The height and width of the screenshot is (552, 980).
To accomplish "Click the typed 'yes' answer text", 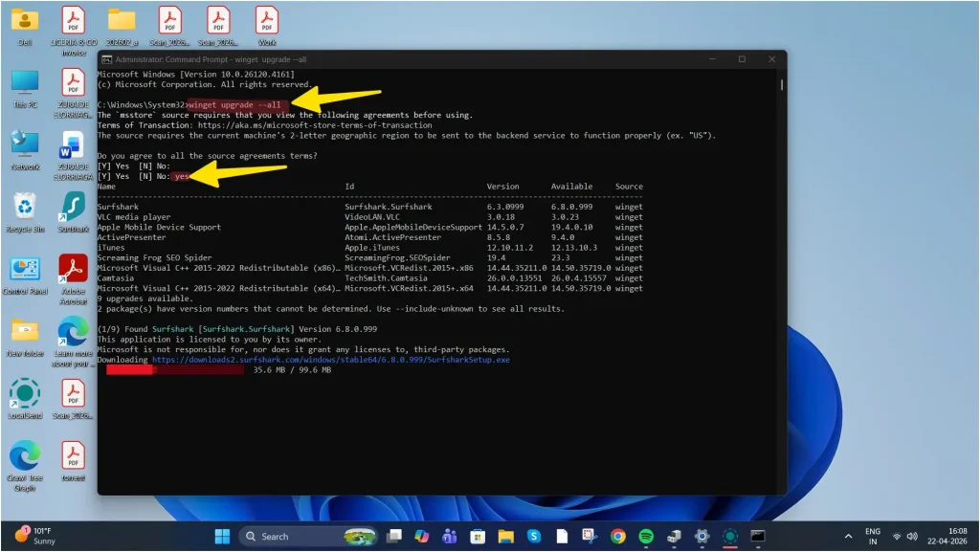I will (x=181, y=177).
